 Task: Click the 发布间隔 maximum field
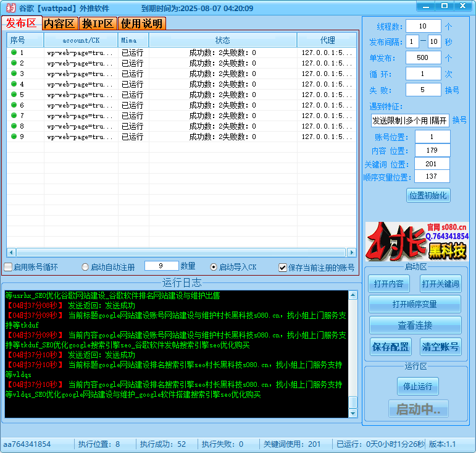point(434,41)
